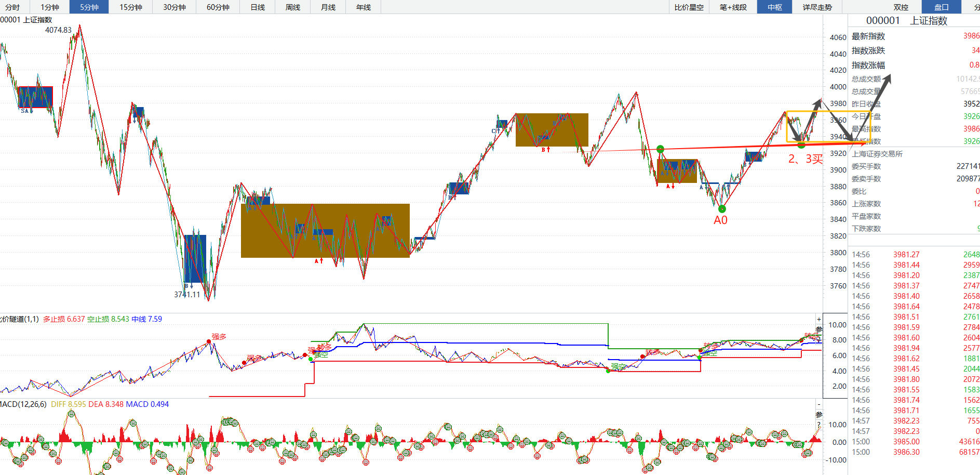The image size is (980, 475).
Task: Open 参 parameter settings for the 比价隧道 indicator
Action: pos(819,329)
